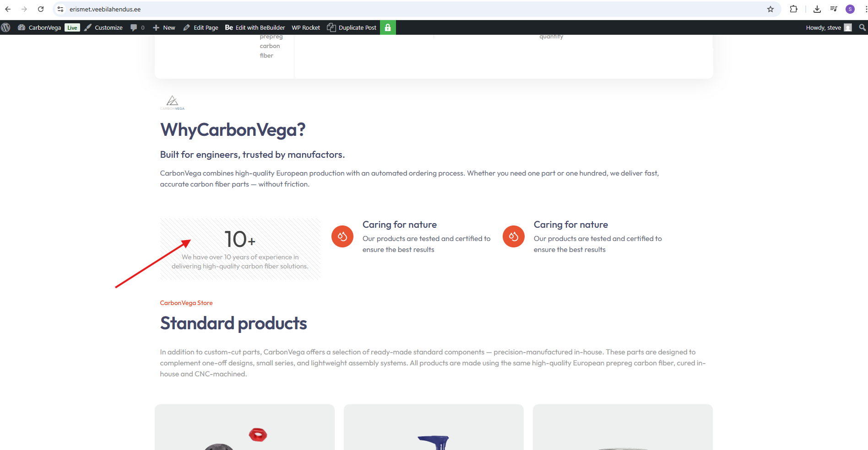868x450 pixels.
Task: Click the first orange Caring for nature icon
Action: click(x=342, y=236)
